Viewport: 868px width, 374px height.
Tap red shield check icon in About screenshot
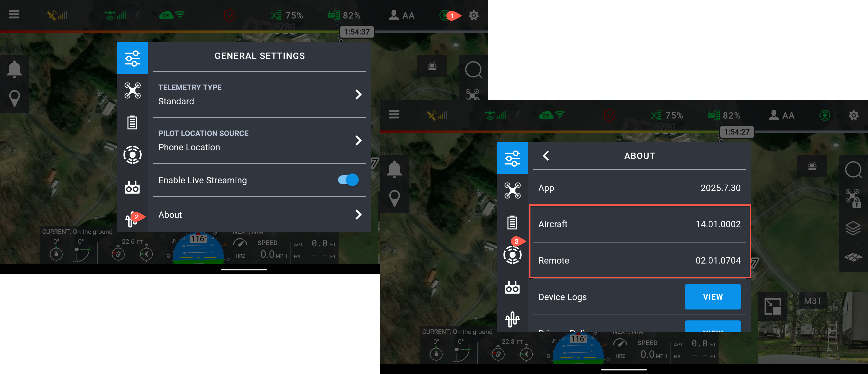610,116
